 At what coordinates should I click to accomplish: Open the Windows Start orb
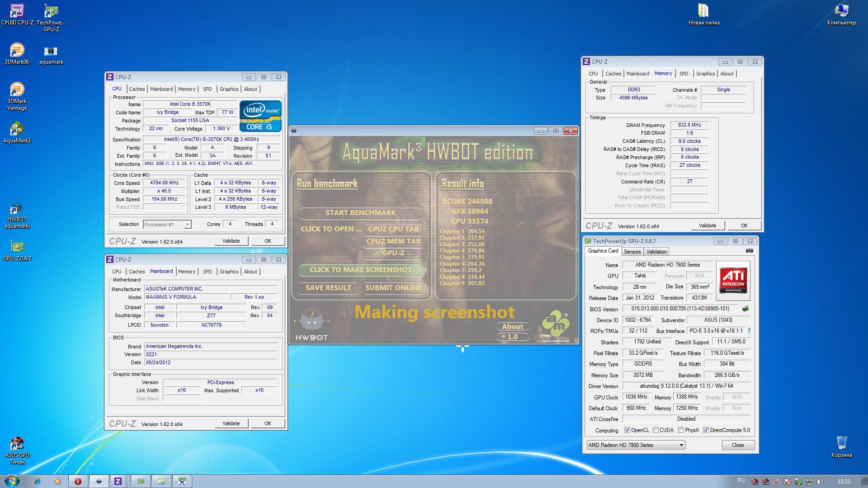[x=12, y=480]
